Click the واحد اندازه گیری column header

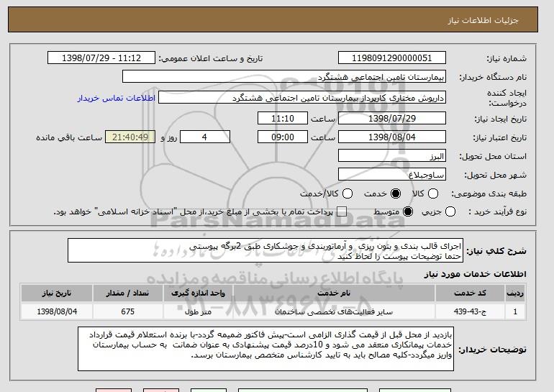click(198, 293)
